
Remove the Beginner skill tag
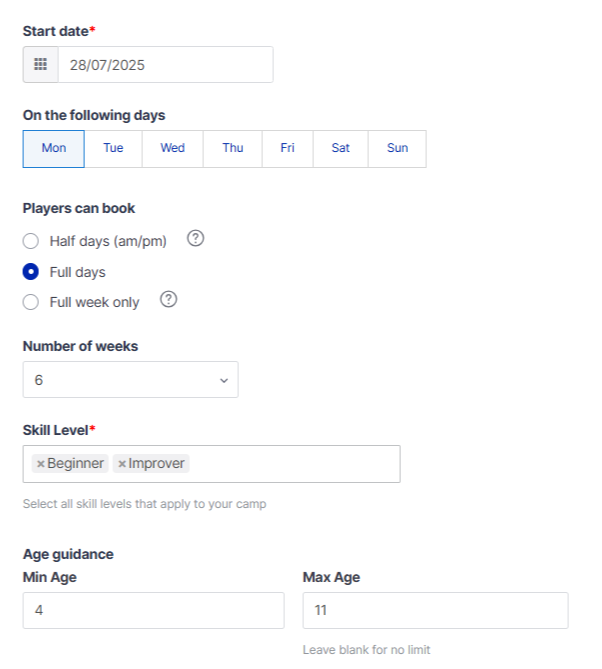coord(41,464)
